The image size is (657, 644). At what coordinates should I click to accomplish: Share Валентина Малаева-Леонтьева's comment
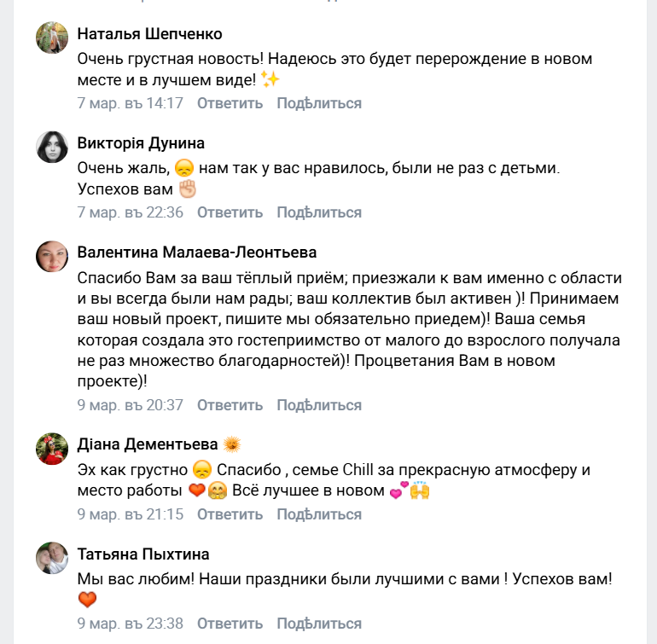tap(319, 405)
